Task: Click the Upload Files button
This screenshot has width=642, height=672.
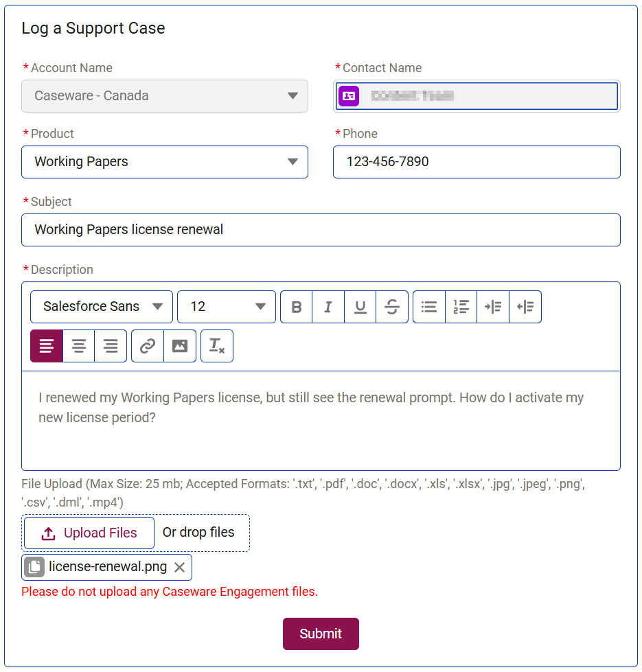Action: 89,533
